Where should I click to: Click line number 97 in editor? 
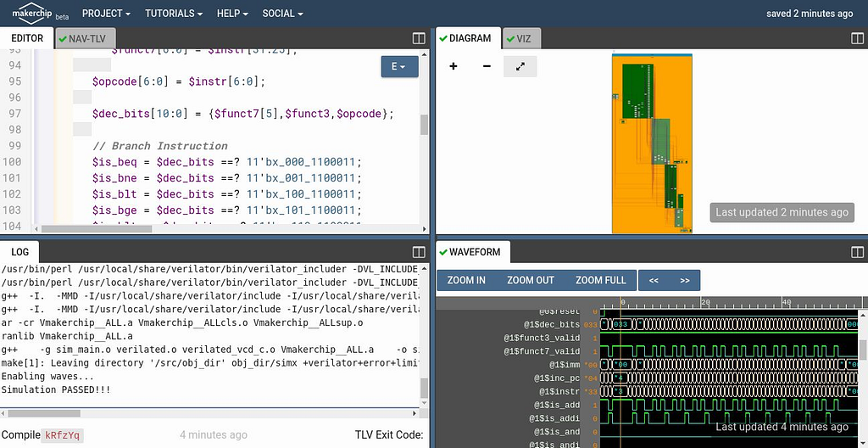tap(12, 114)
